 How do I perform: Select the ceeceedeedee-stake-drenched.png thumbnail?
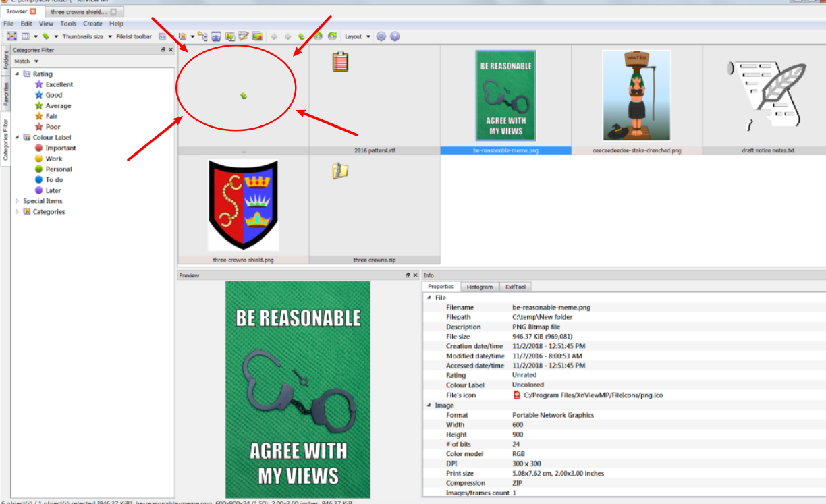pos(636,100)
